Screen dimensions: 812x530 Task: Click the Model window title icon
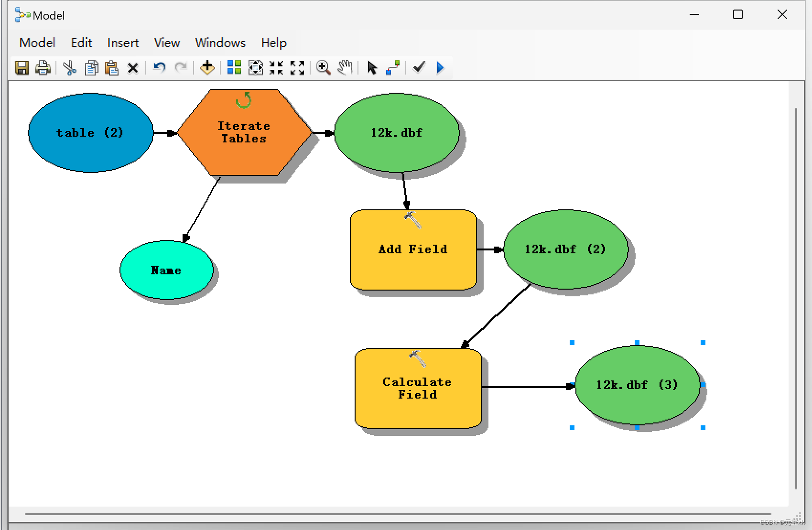[22, 15]
